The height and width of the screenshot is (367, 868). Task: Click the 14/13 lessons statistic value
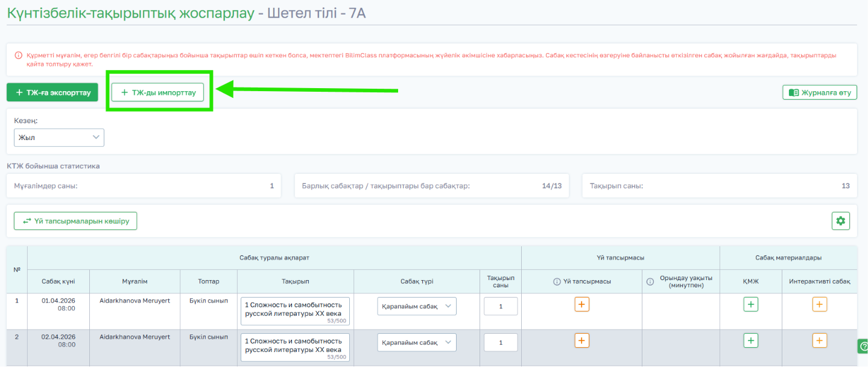pos(552,186)
